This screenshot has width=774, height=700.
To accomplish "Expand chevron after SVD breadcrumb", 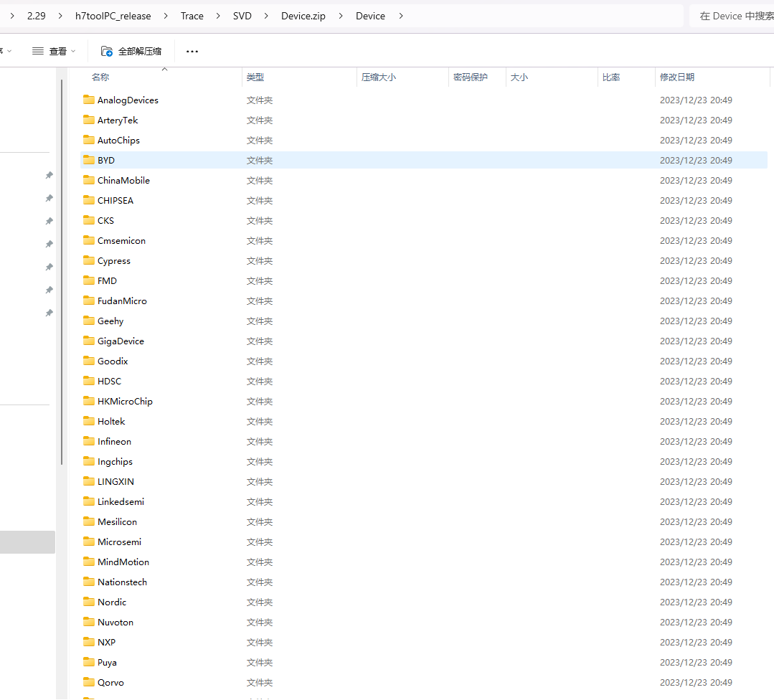I will 266,16.
